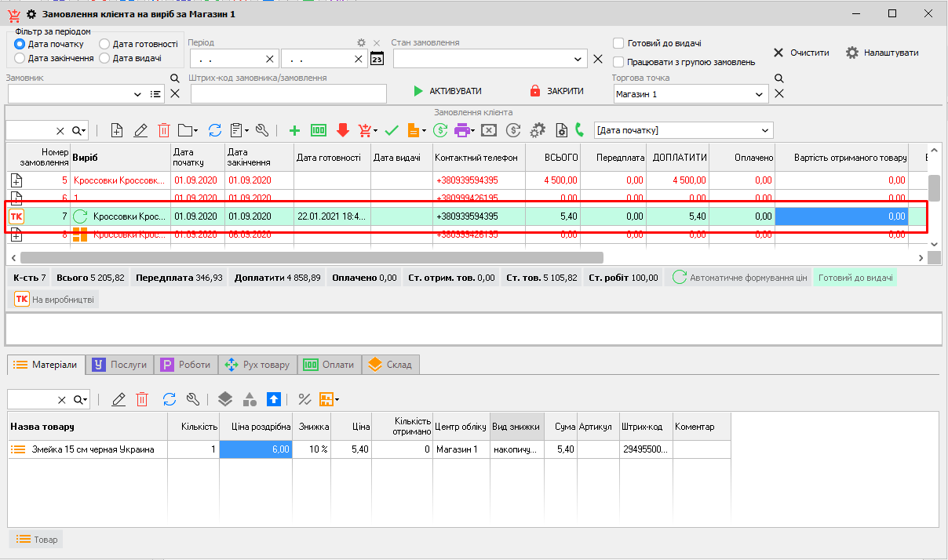The height and width of the screenshot is (560, 948).
Task: Select the 'Дата готовності' radio button
Action: point(105,44)
